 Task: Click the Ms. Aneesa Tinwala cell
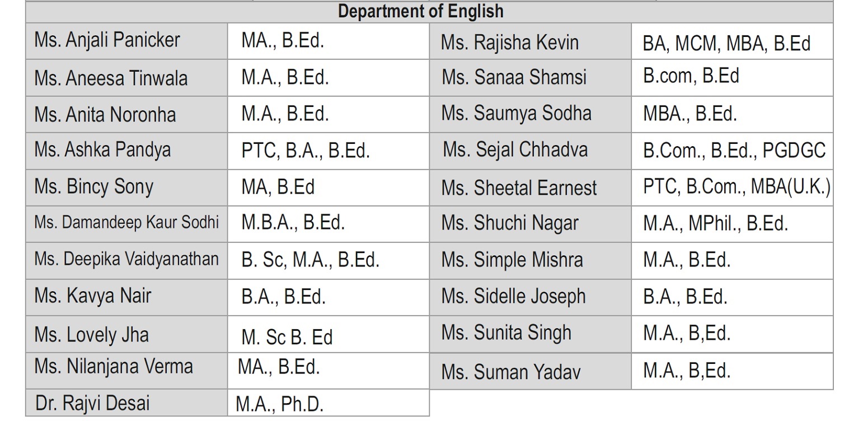click(x=126, y=78)
